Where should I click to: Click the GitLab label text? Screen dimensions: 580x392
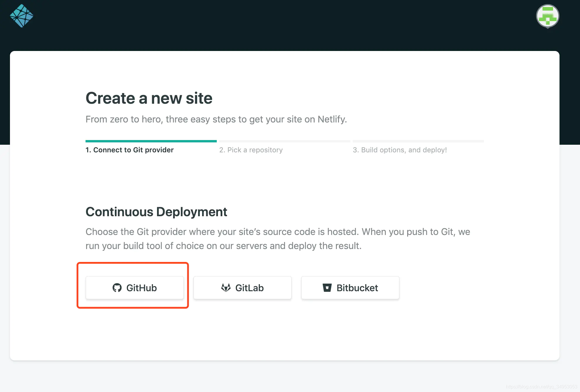pos(249,288)
